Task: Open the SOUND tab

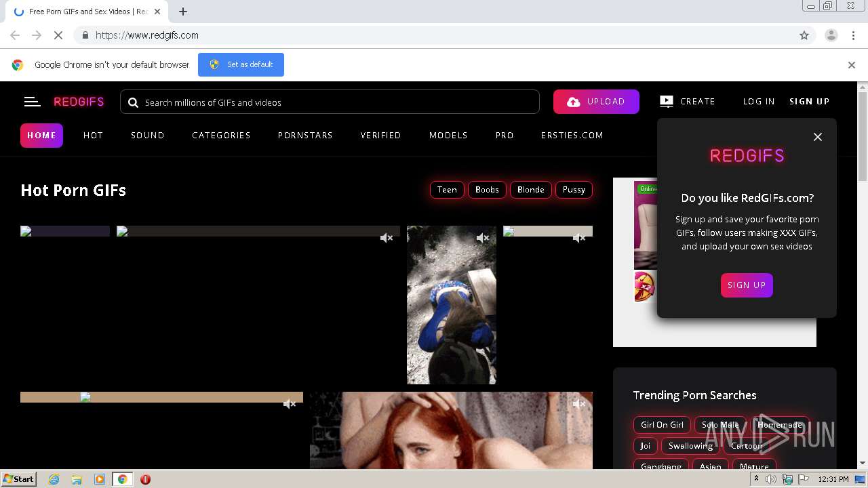Action: (147, 136)
